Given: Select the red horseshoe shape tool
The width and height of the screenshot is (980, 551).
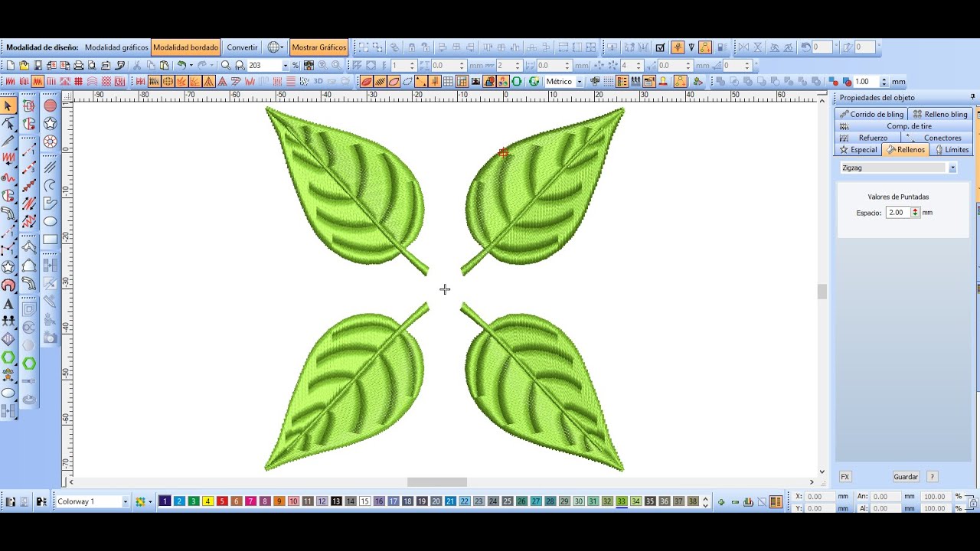Looking at the screenshot, I should pyautogui.click(x=8, y=285).
